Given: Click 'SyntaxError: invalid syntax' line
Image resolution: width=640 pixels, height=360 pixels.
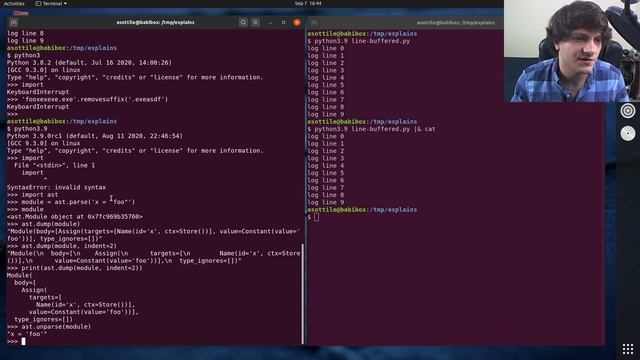Looking at the screenshot, I should 56,188.
